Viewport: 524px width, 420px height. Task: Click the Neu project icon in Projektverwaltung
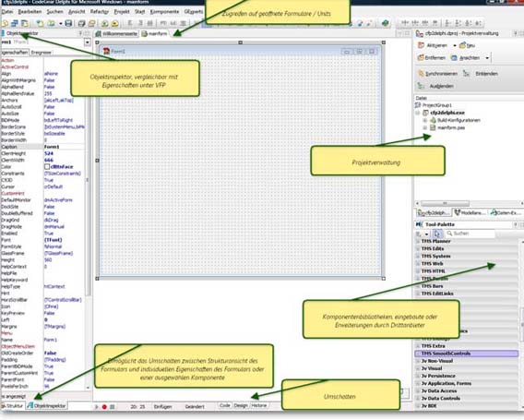pos(462,45)
